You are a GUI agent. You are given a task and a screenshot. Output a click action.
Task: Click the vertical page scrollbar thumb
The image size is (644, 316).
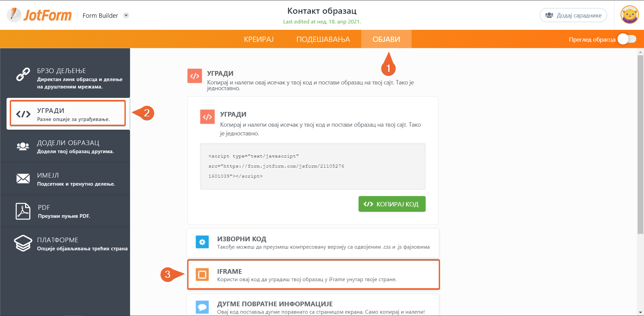(x=640, y=144)
